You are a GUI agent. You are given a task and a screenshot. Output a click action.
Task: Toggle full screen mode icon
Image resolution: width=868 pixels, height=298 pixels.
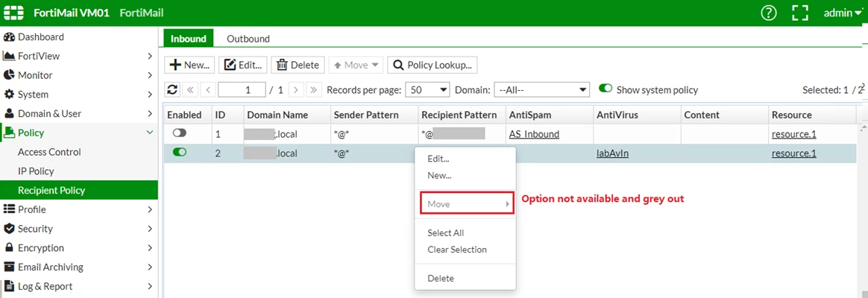800,13
